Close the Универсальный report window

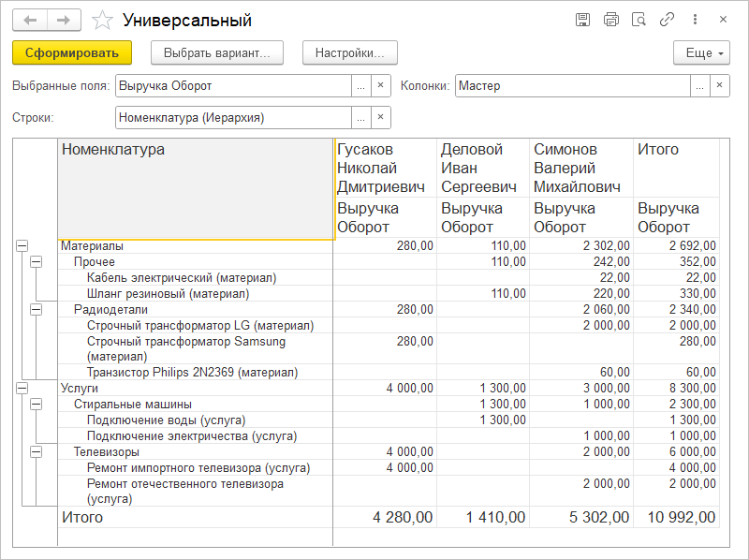[x=723, y=20]
